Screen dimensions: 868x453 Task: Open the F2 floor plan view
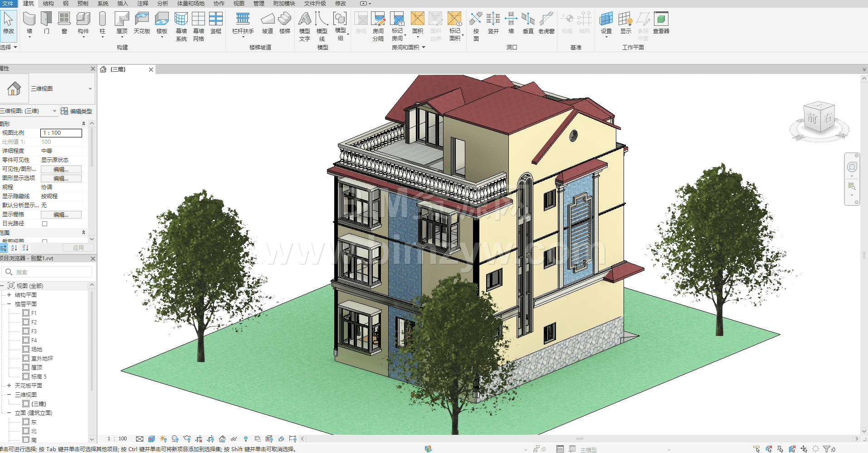34,322
